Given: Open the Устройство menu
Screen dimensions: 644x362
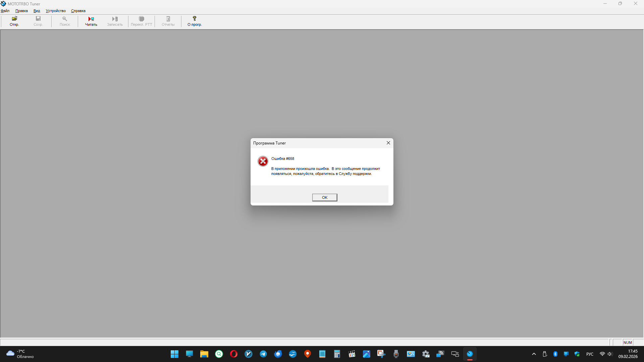Looking at the screenshot, I should pyautogui.click(x=56, y=11).
